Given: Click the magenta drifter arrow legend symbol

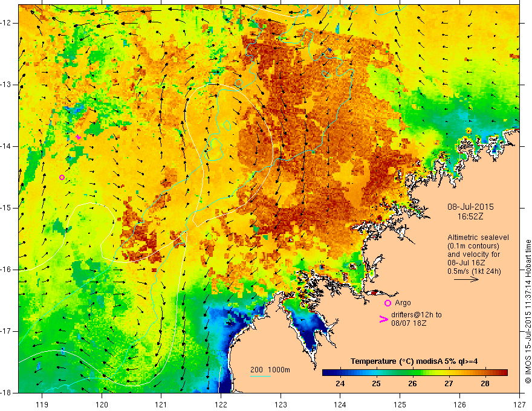Looking at the screenshot, I should tap(383, 319).
